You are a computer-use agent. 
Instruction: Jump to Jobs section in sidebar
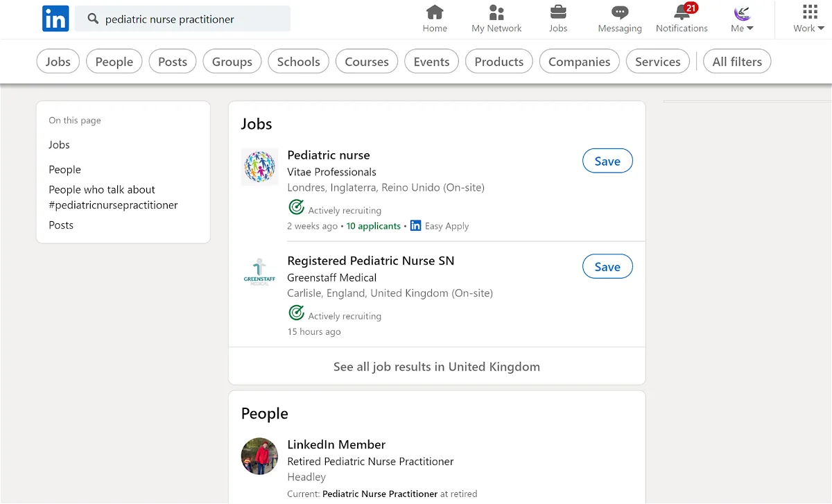point(59,145)
